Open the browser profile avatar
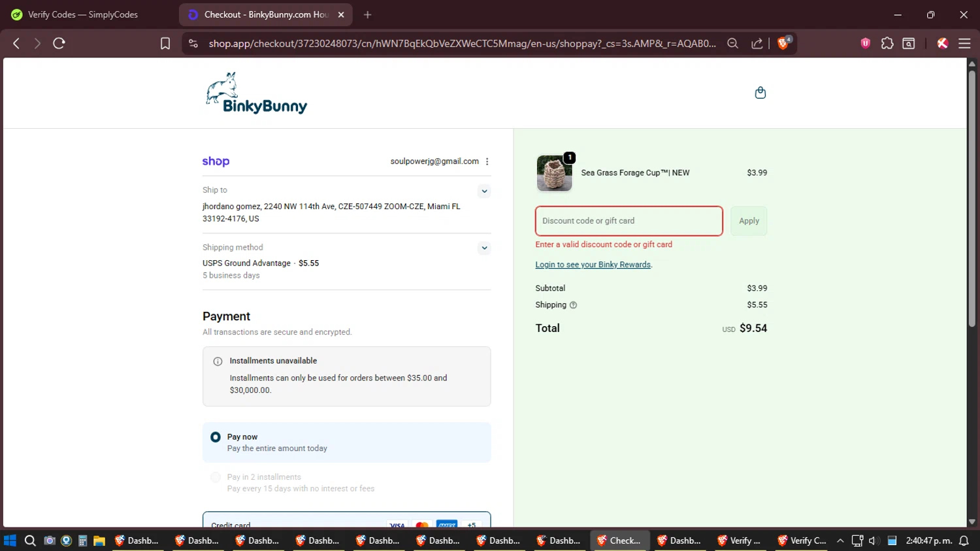This screenshot has width=980, height=551. tap(942, 43)
